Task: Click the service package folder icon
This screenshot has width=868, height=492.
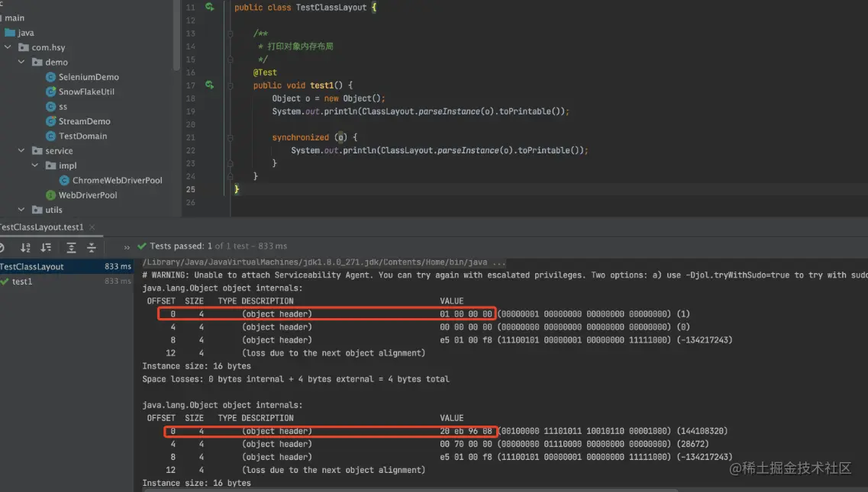Action: [x=37, y=150]
